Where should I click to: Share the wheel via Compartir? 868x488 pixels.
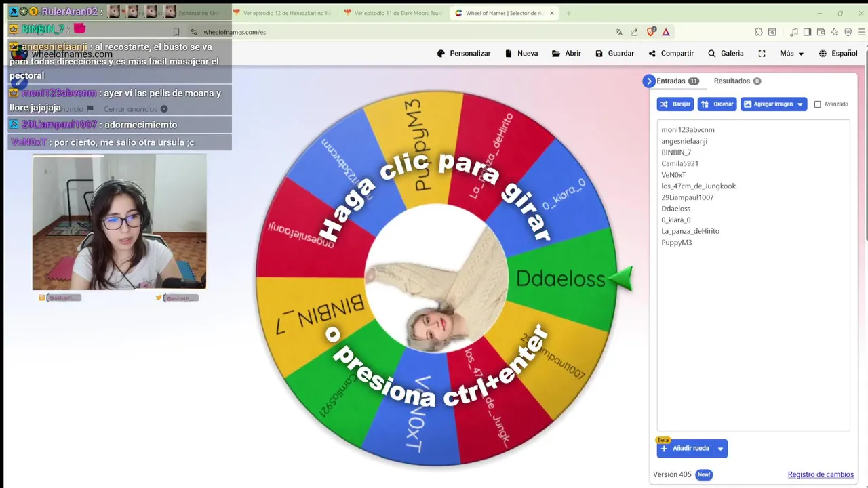click(671, 54)
